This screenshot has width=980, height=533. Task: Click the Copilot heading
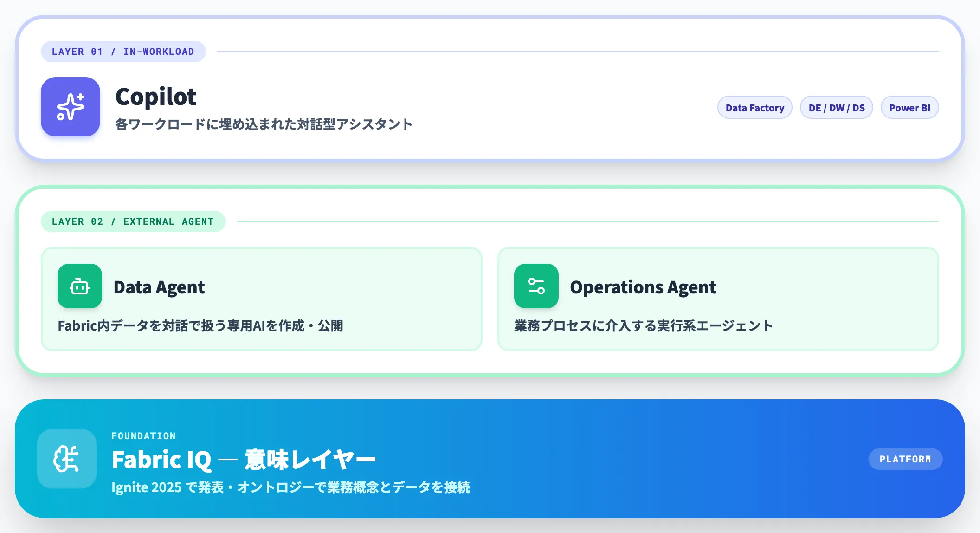click(x=156, y=97)
